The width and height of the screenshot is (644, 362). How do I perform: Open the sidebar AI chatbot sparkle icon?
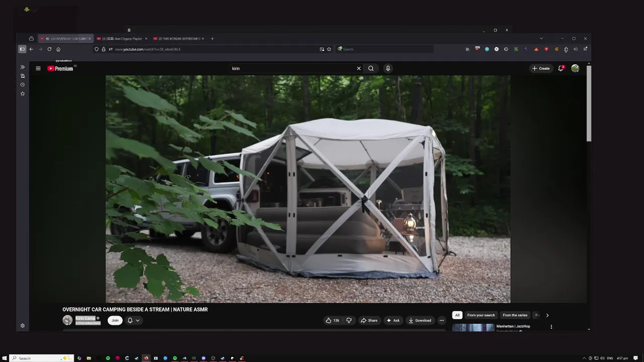click(x=23, y=67)
